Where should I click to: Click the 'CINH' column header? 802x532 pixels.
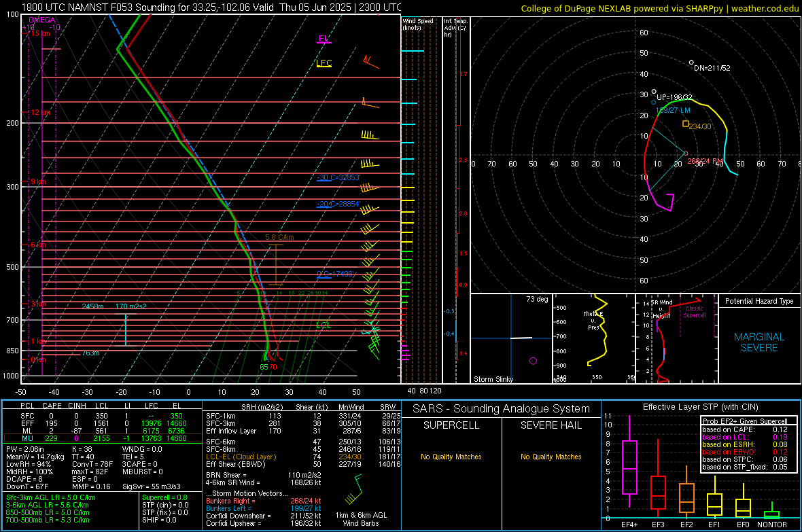(77, 406)
